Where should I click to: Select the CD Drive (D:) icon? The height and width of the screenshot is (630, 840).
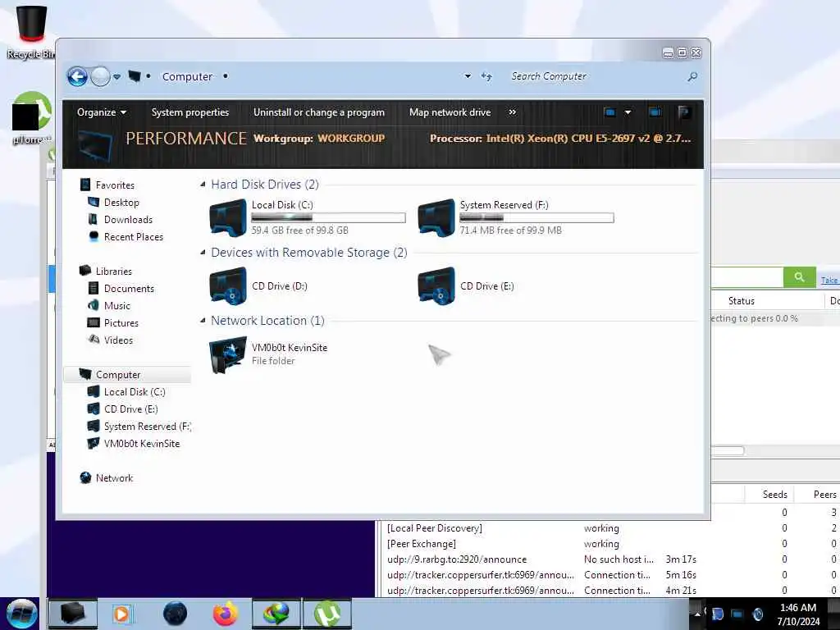228,285
